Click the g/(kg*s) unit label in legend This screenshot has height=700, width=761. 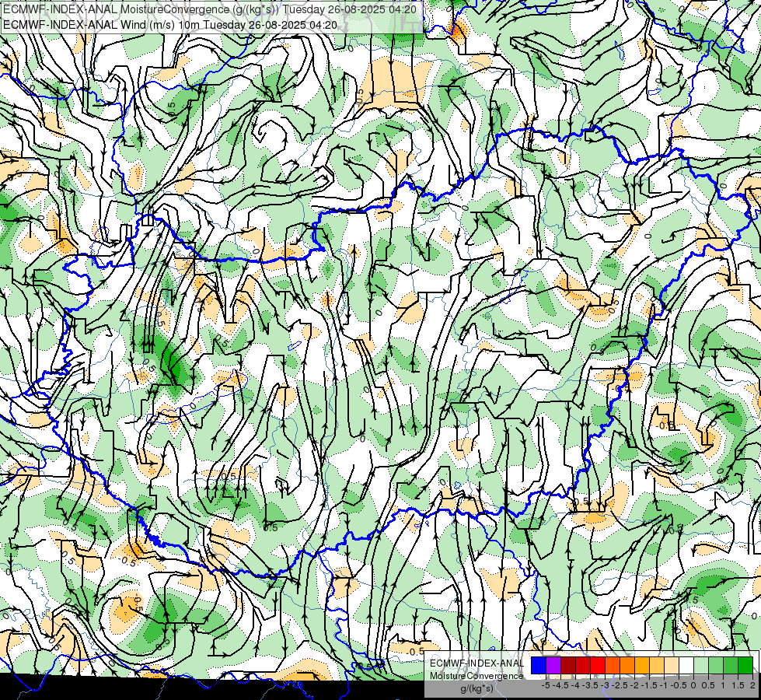click(476, 688)
